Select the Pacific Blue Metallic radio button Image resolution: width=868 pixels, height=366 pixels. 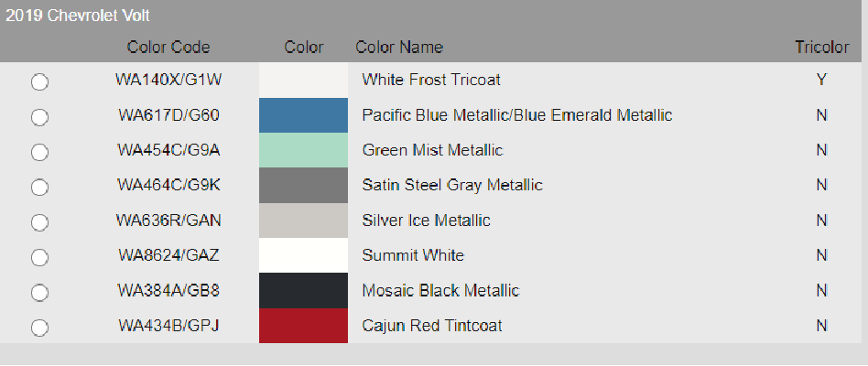(x=39, y=117)
